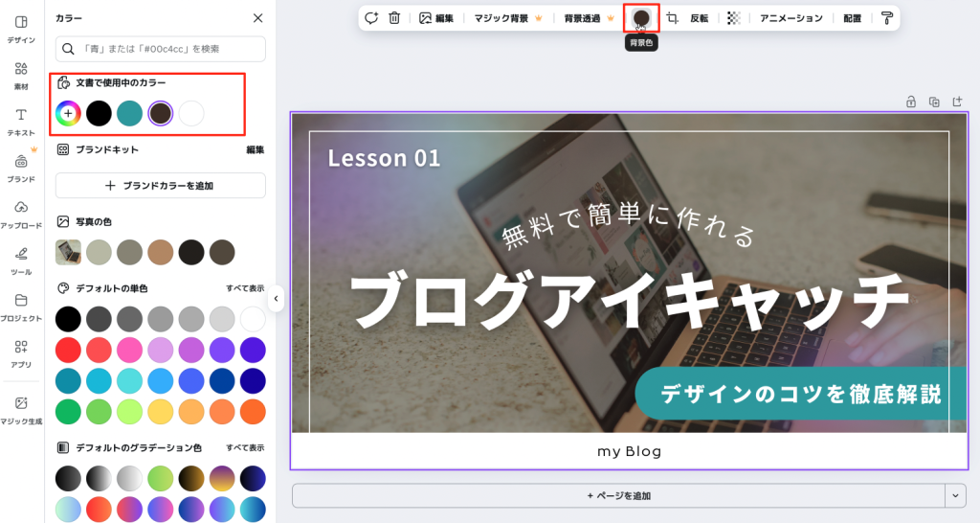Show all default solid colors
The height and width of the screenshot is (523, 980).
pos(245,288)
